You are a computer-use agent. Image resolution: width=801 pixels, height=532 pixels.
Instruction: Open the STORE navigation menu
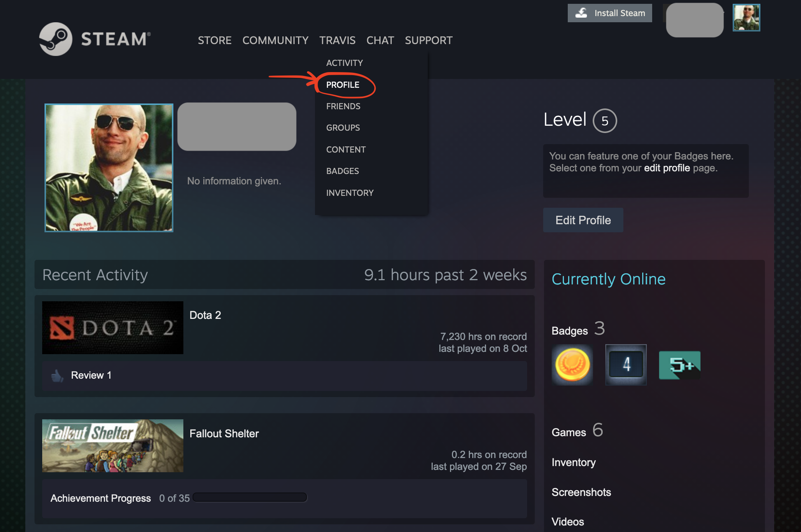[x=214, y=40]
